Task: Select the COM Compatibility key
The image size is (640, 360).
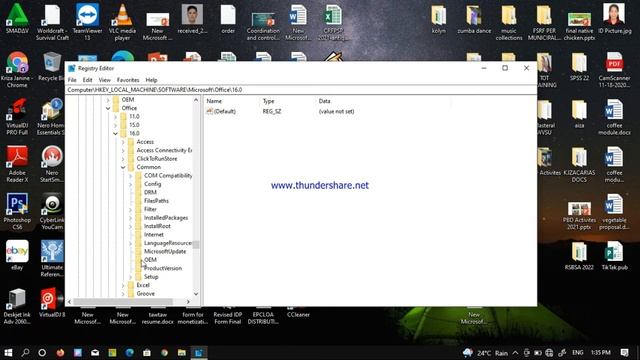Action: (168, 176)
